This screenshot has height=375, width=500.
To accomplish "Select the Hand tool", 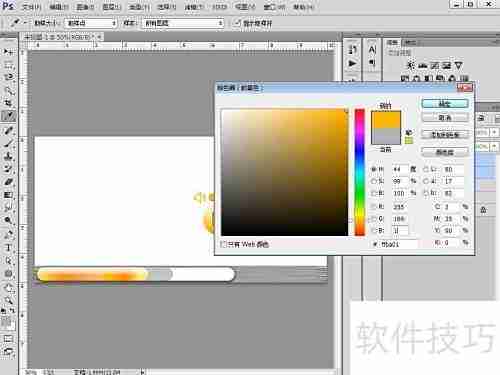I will (8, 288).
